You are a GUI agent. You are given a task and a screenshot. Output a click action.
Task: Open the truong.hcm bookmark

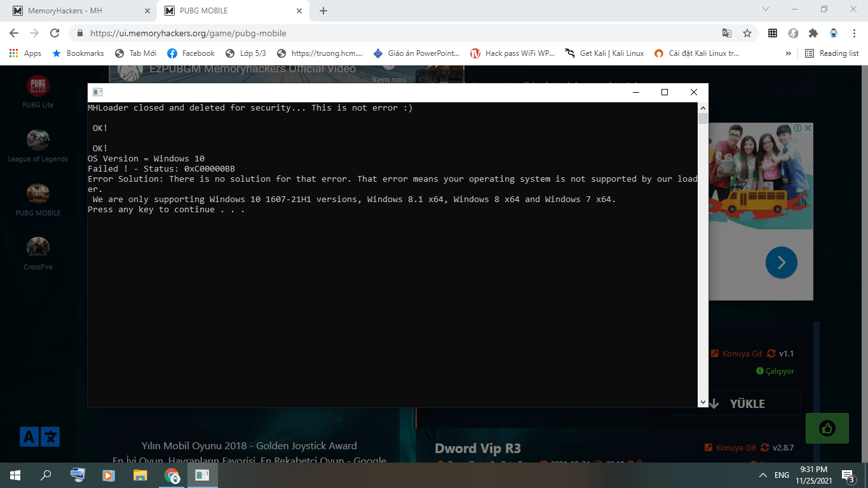(320, 53)
